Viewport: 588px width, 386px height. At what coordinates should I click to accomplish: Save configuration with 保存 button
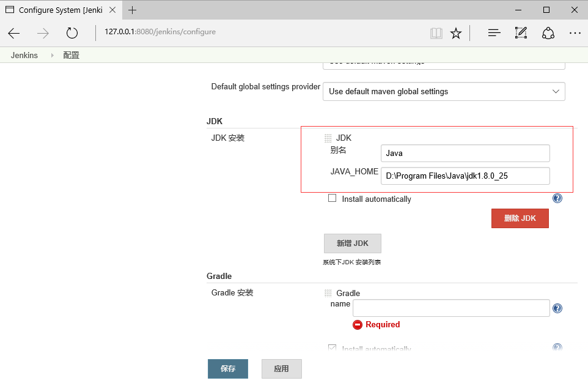click(228, 369)
